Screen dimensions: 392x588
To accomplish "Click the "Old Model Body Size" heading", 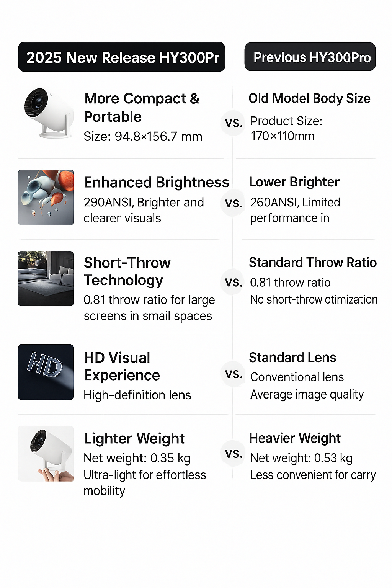I will click(x=309, y=98).
